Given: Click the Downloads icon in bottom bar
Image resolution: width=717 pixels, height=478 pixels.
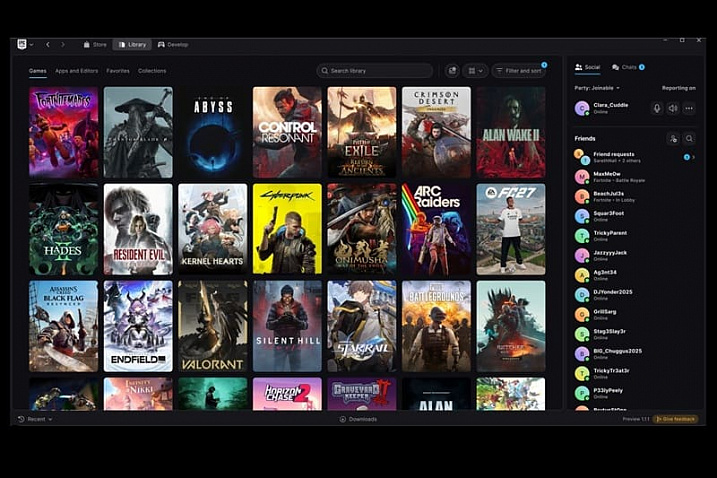Looking at the screenshot, I should (x=342, y=419).
